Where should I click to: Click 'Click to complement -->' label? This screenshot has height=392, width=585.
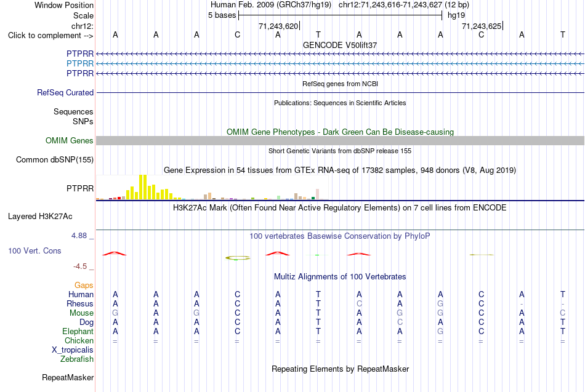[x=50, y=36]
